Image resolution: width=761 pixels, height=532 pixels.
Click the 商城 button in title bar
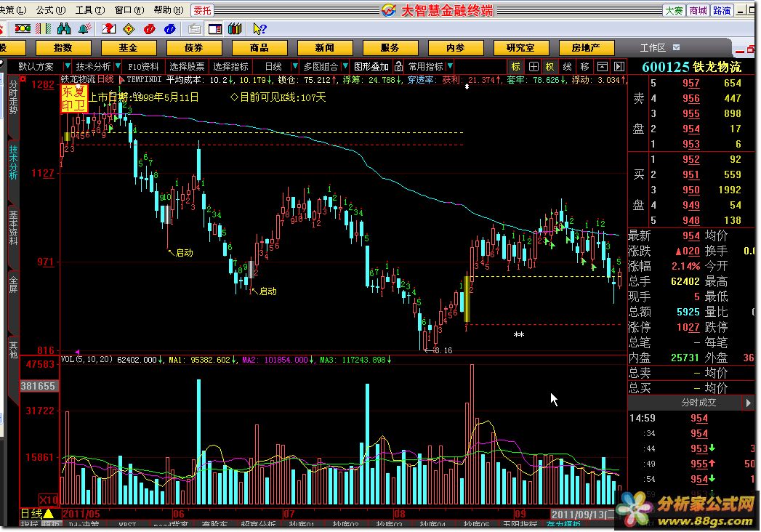coord(698,10)
